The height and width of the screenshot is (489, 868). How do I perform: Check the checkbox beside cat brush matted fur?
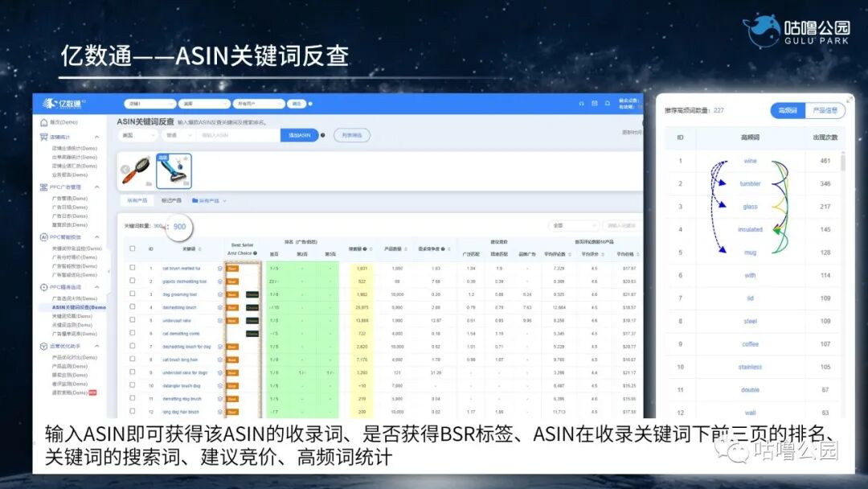pyautogui.click(x=132, y=267)
